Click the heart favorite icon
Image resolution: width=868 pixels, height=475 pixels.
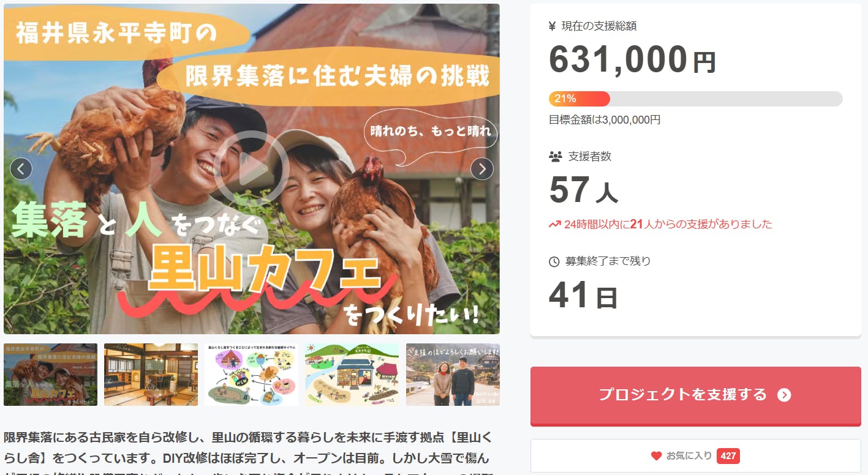[x=656, y=456]
